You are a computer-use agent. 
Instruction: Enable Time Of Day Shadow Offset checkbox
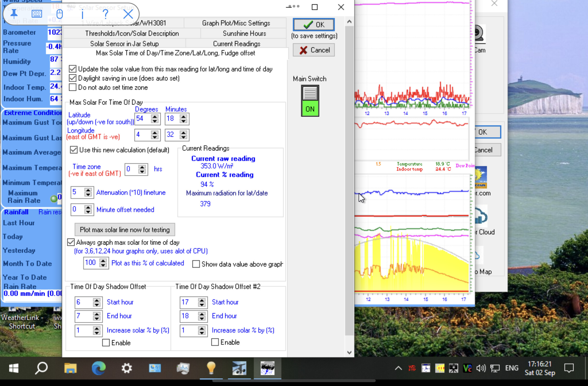click(x=106, y=343)
